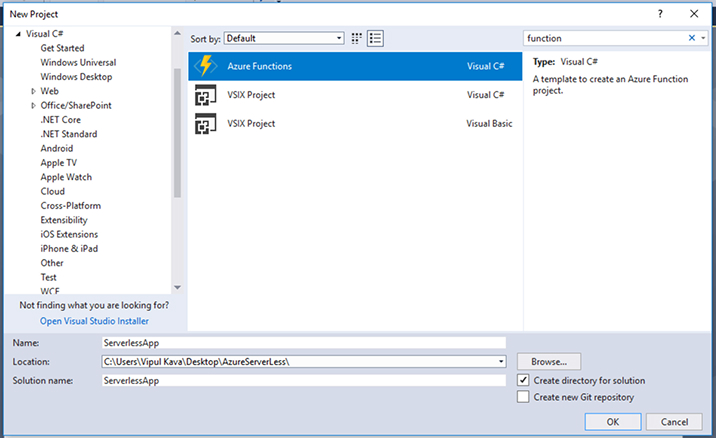This screenshot has height=438, width=716.
Task: Open the Sort by dropdown
Action: coord(283,38)
